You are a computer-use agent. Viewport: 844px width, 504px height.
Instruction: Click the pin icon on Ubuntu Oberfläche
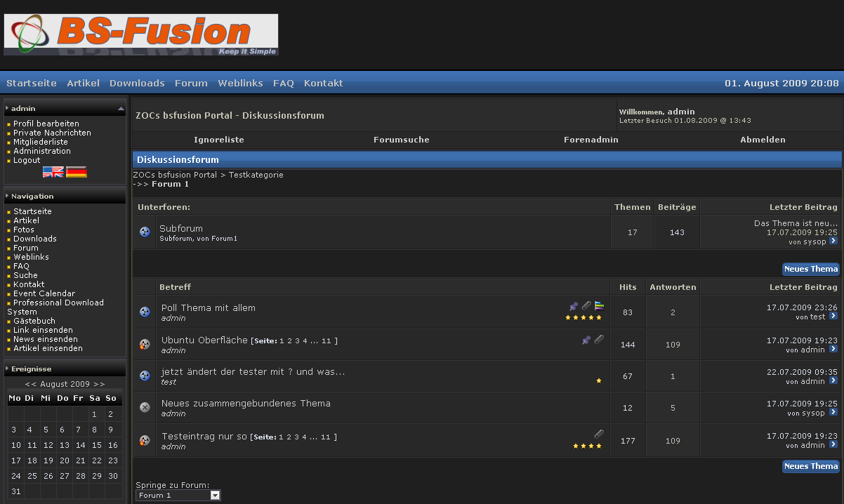pyautogui.click(x=586, y=340)
